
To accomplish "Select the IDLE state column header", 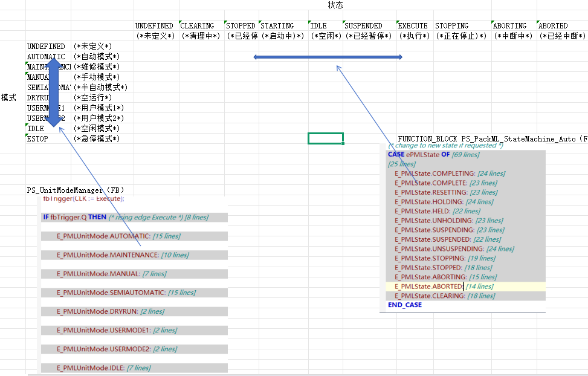I will coord(326,25).
